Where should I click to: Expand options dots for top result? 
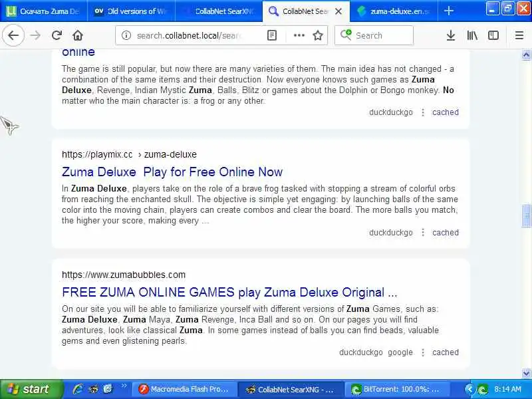pyautogui.click(x=423, y=112)
